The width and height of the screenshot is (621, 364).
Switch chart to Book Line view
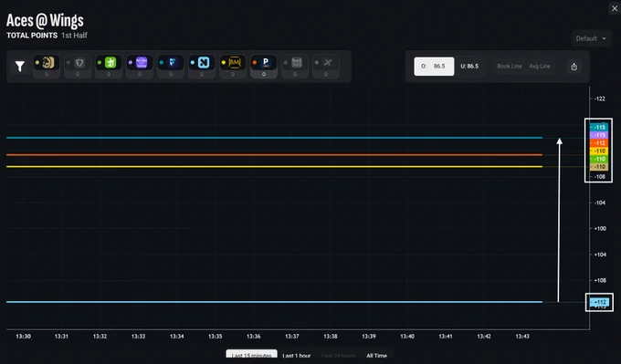coord(510,66)
